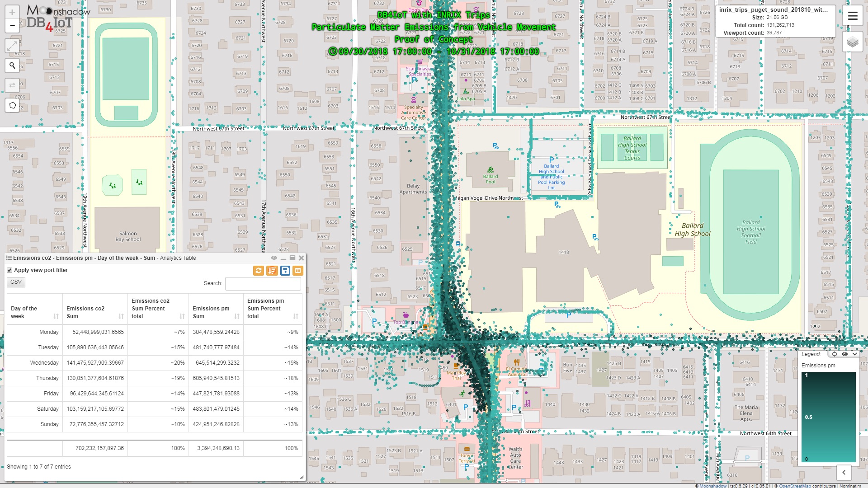Screen dimensions: 868x488
Task: Select the Saturday row label
Action: pyautogui.click(x=48, y=409)
